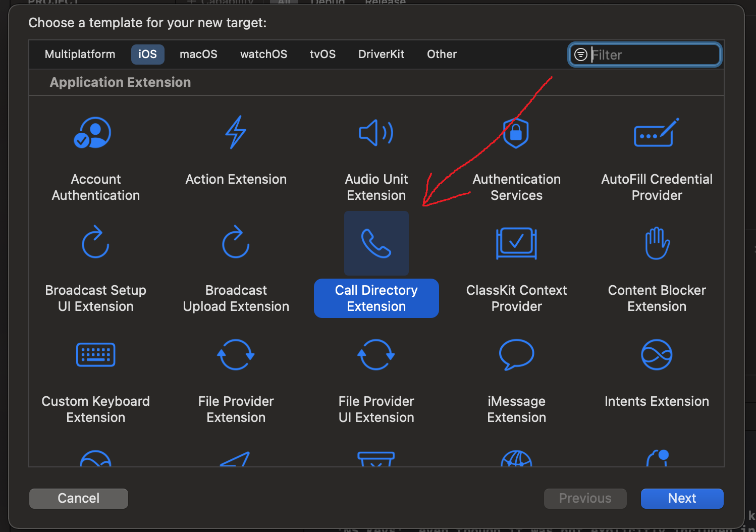Select the Call Directory Extension phone icon
756x532 pixels.
376,243
